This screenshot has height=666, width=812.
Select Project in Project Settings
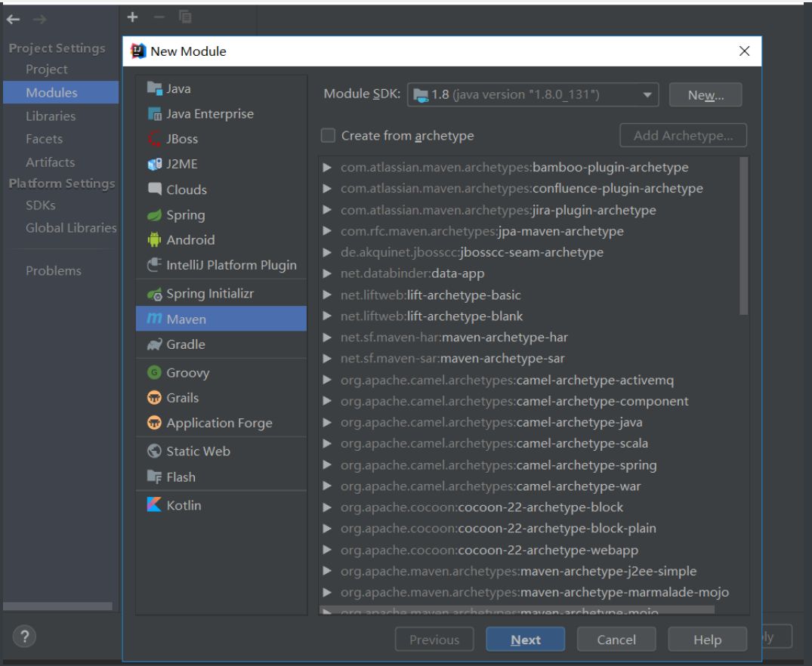click(47, 69)
